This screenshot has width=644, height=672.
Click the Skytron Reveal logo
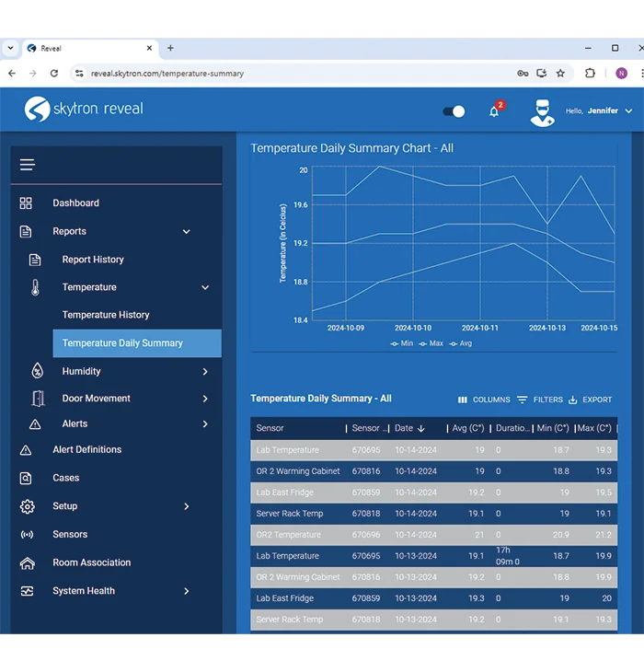pos(85,110)
